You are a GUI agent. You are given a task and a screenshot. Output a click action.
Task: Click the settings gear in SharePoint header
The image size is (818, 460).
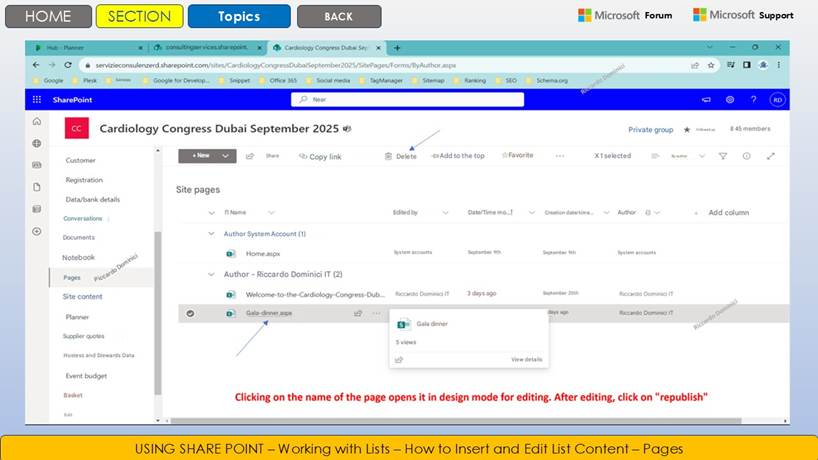730,100
